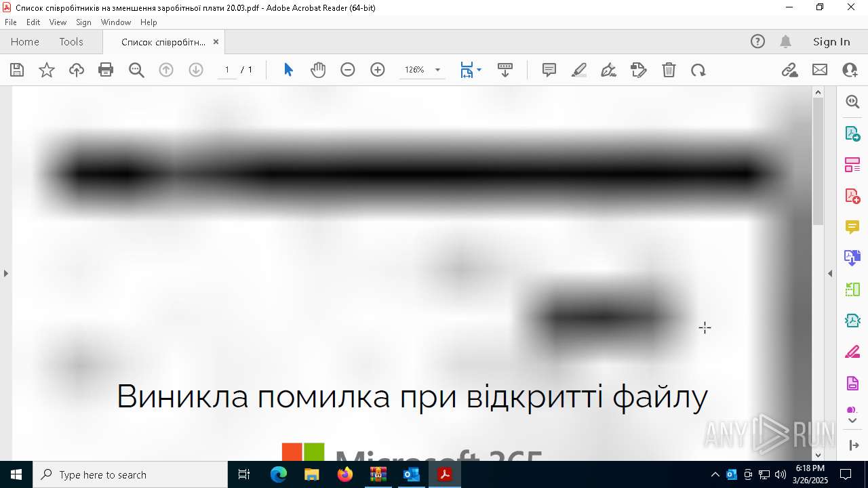868x488 pixels.
Task: Send the file by email envelope icon
Action: pyautogui.click(x=820, y=70)
